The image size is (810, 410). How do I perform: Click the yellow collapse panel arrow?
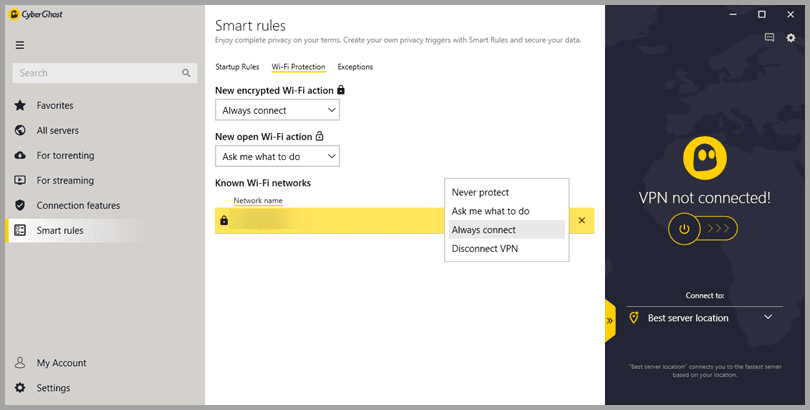click(610, 321)
